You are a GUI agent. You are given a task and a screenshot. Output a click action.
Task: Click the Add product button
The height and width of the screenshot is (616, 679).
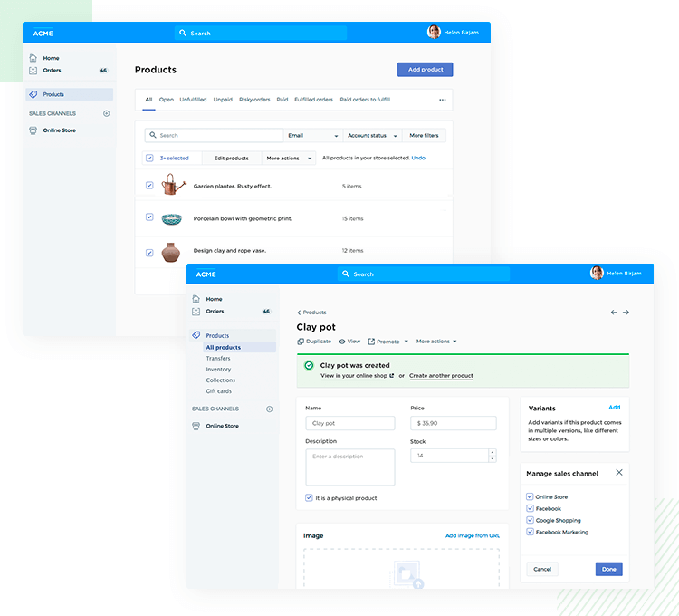(426, 70)
